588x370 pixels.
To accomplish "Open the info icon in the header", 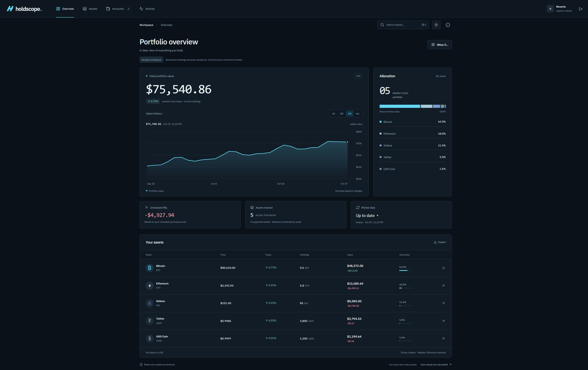I will (448, 25).
